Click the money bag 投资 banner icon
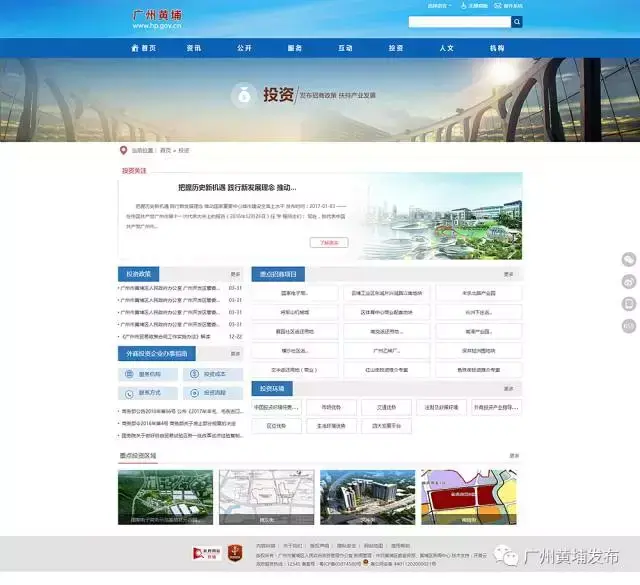Image resolution: width=640 pixels, height=585 pixels. click(x=243, y=95)
